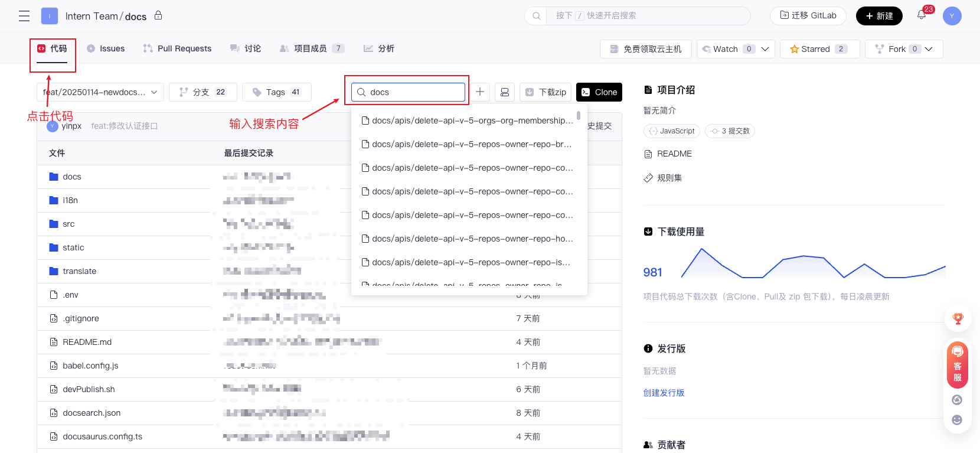Open the customer service widget

point(957,365)
